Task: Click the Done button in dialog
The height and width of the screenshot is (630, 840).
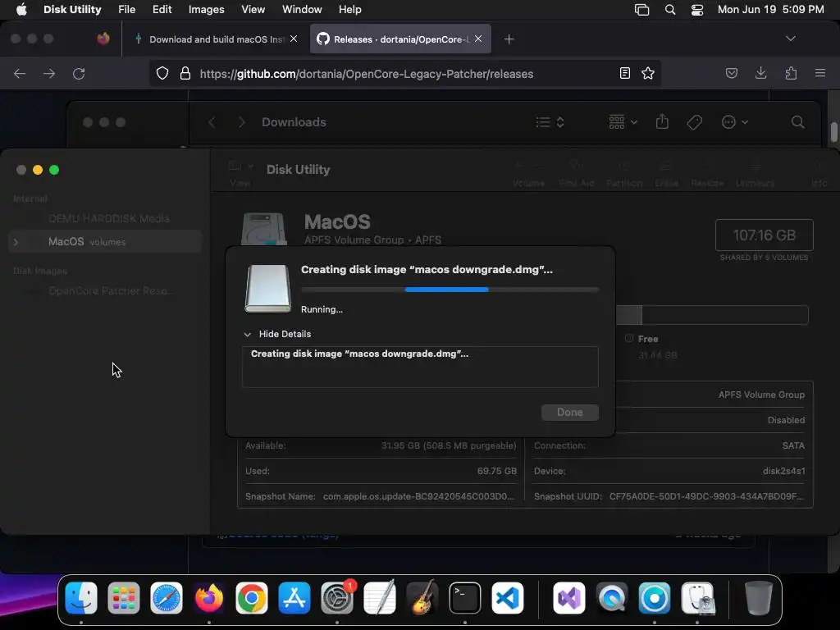Action: pos(569,412)
